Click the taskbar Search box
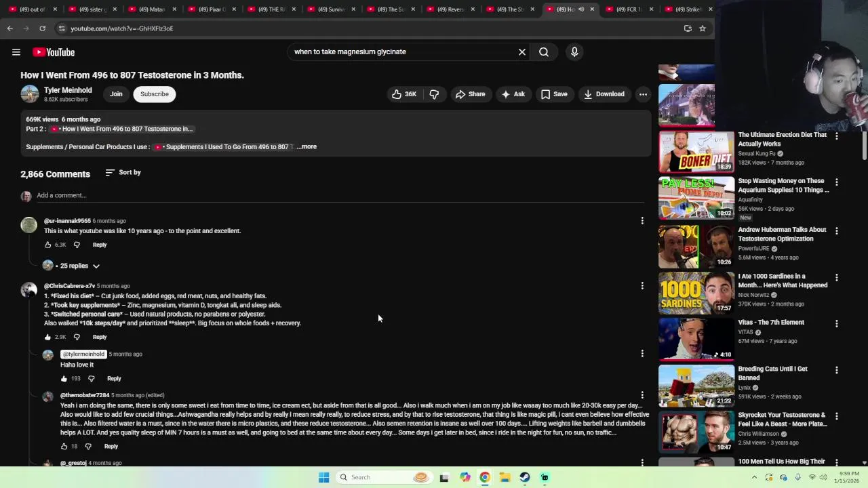 click(x=383, y=477)
